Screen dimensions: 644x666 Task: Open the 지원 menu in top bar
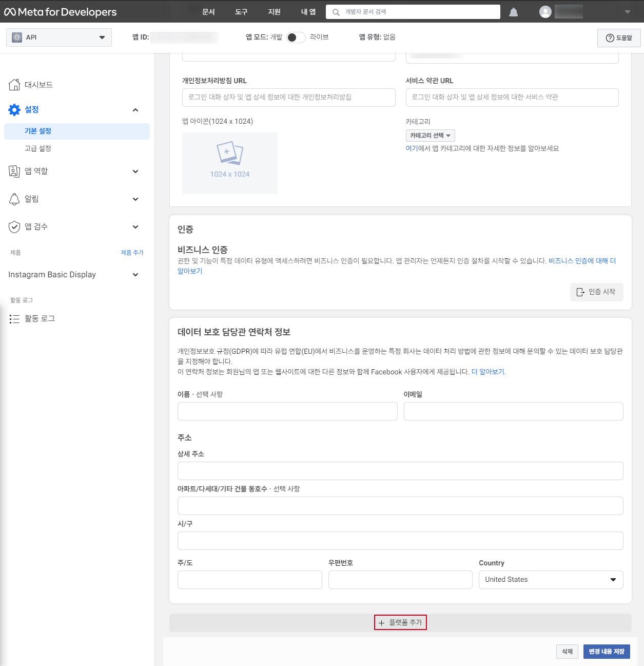tap(275, 12)
